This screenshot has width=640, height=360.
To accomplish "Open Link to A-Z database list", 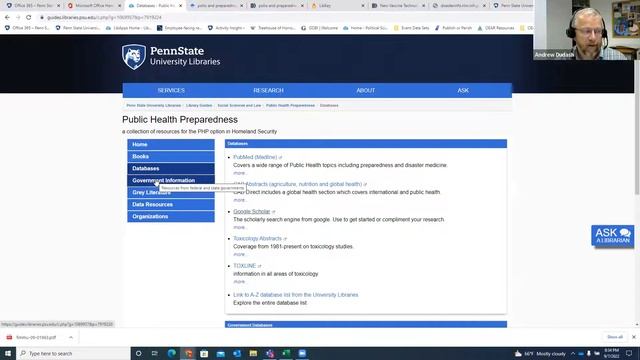I will click(x=296, y=295).
